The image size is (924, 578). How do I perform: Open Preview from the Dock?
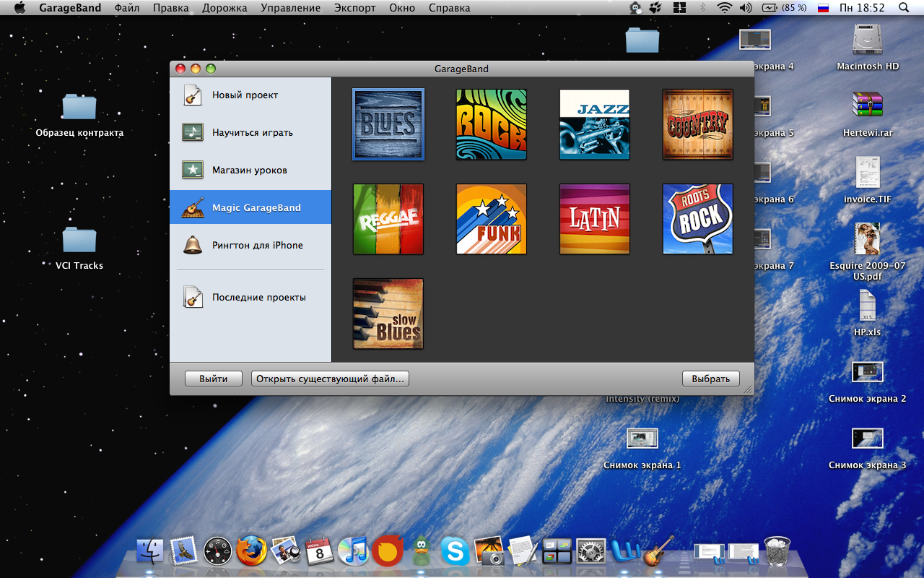click(285, 551)
